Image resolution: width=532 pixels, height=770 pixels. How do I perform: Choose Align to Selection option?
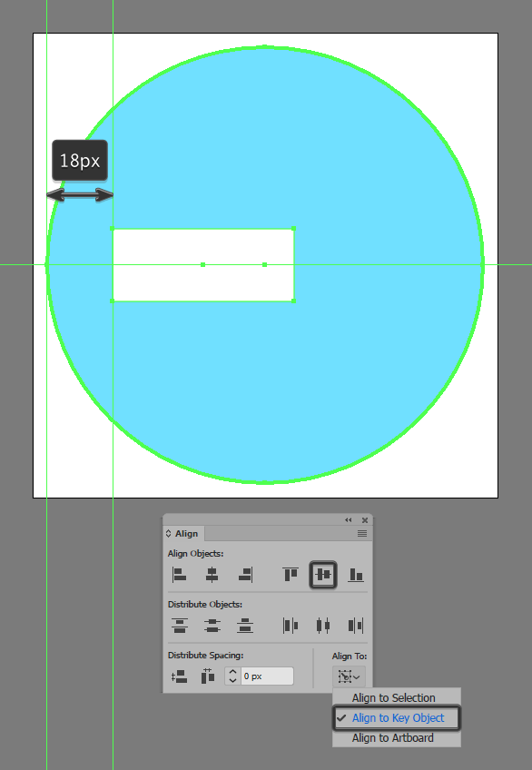[397, 697]
